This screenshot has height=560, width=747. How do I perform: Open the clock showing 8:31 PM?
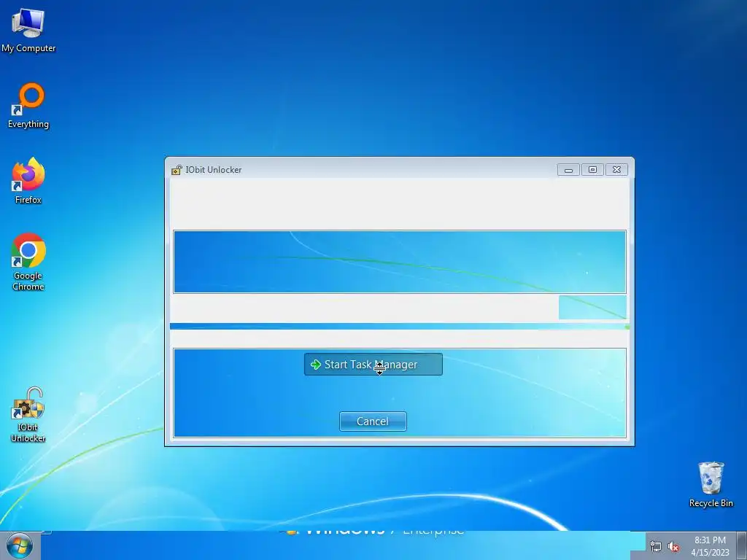tap(710, 545)
